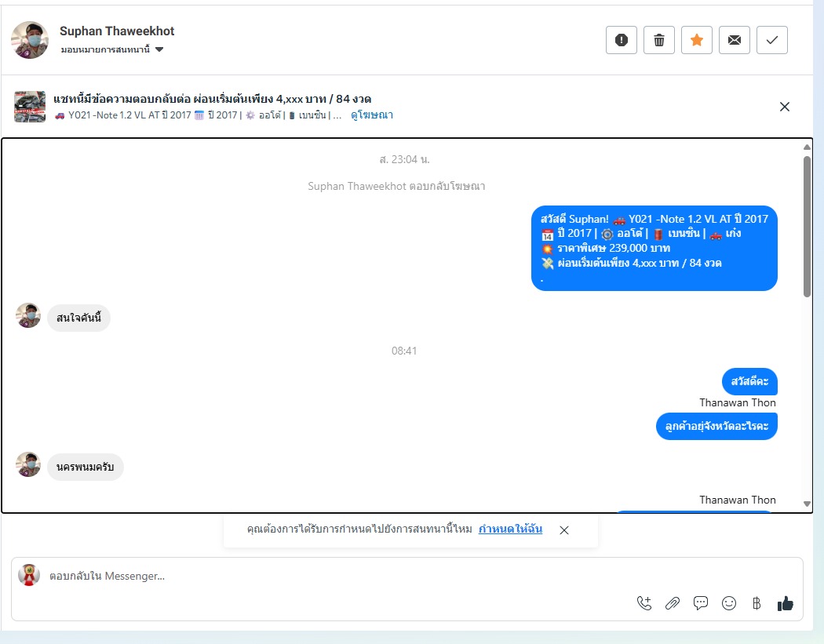Open the emoji picker
824x644 pixels.
pyautogui.click(x=729, y=603)
